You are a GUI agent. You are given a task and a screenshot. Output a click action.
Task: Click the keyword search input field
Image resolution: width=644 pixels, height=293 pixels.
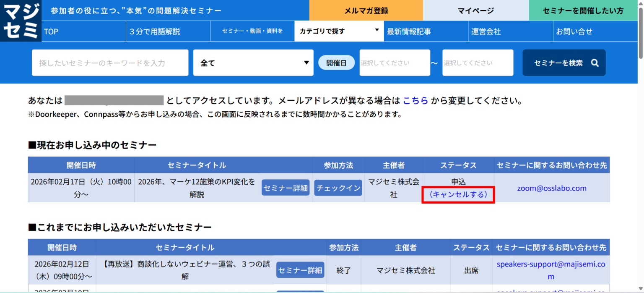[x=110, y=63]
